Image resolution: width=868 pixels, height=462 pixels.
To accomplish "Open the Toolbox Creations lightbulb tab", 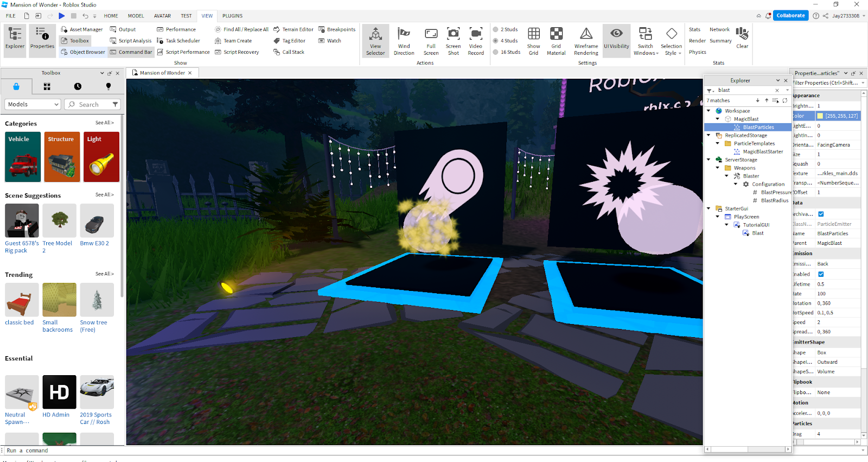I will [x=108, y=86].
